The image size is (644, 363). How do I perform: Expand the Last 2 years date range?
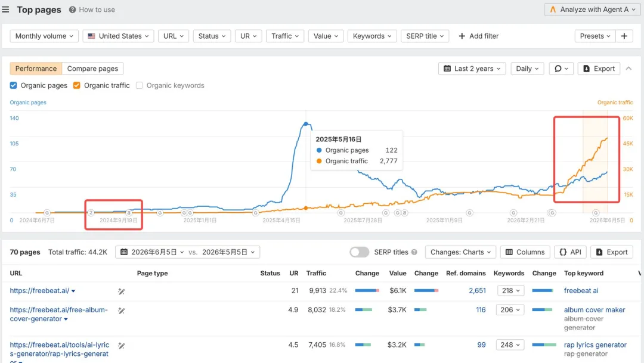tap(472, 69)
